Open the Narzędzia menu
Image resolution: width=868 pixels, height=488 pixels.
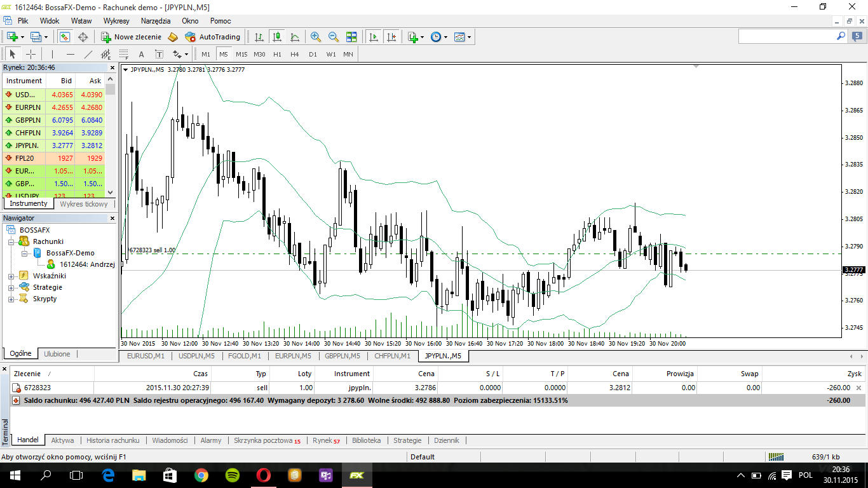(156, 21)
